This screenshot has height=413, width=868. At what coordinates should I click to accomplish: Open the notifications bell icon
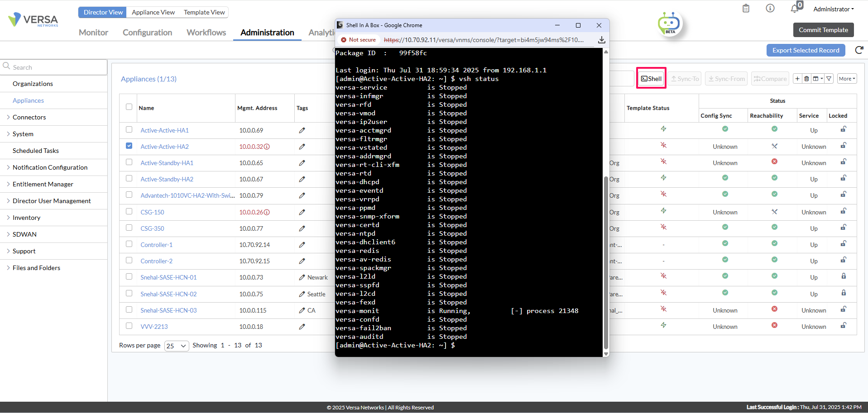click(x=795, y=9)
